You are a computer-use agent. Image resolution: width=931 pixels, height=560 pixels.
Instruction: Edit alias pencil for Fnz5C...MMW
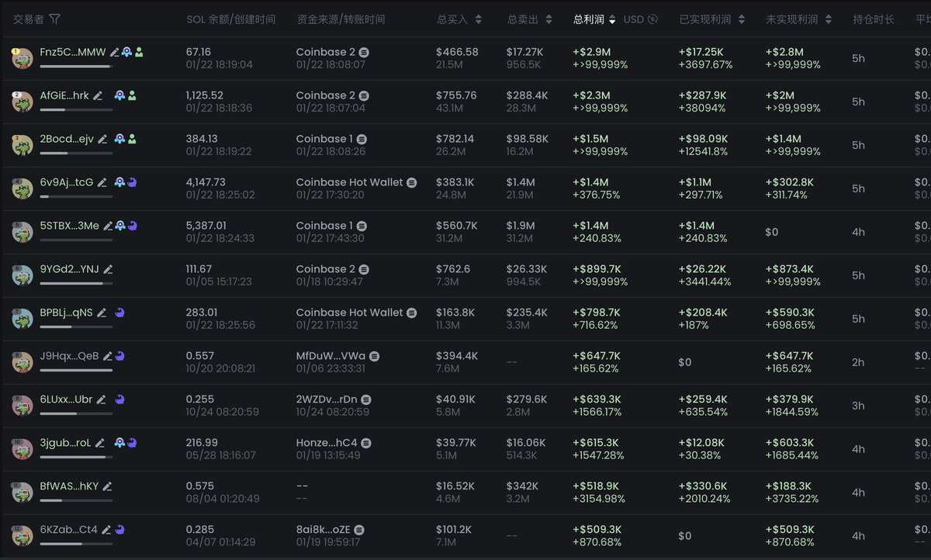[115, 52]
